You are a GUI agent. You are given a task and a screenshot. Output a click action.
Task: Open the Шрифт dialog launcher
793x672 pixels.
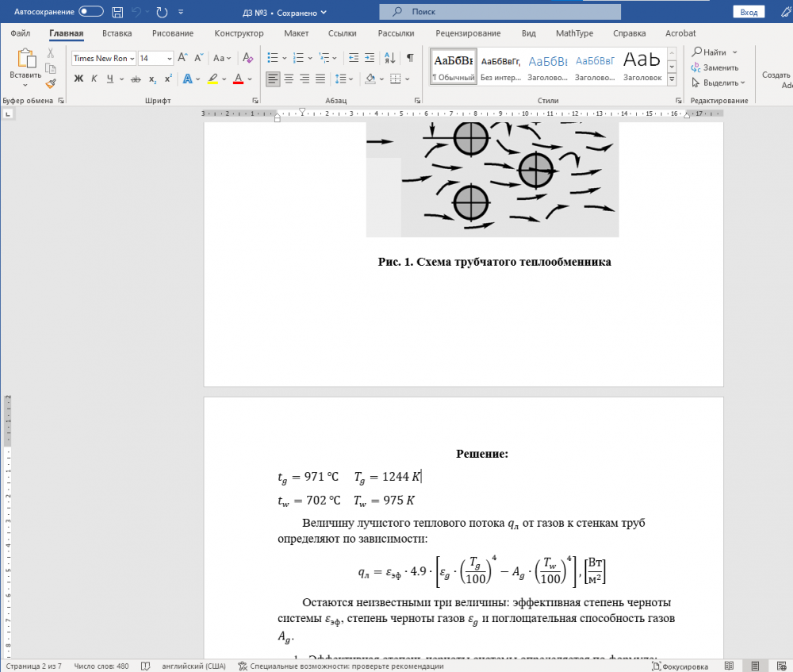[255, 101]
